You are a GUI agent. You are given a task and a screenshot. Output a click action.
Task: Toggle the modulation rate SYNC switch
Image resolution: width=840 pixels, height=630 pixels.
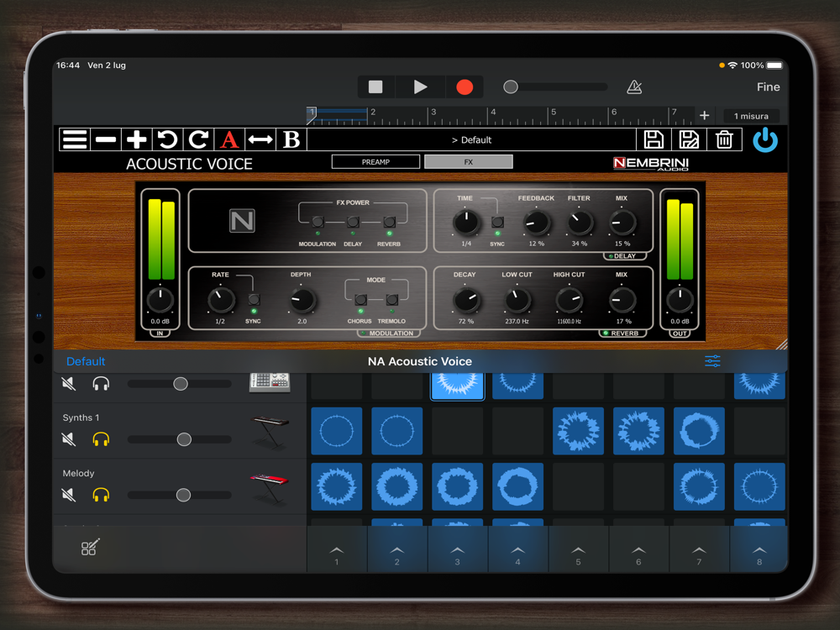tap(254, 299)
